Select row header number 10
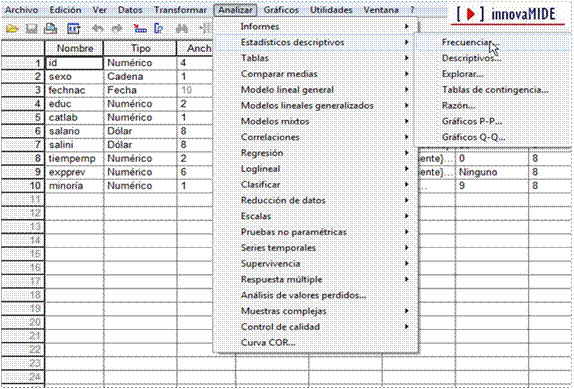Viewport: 574px width, 389px height. (23, 186)
